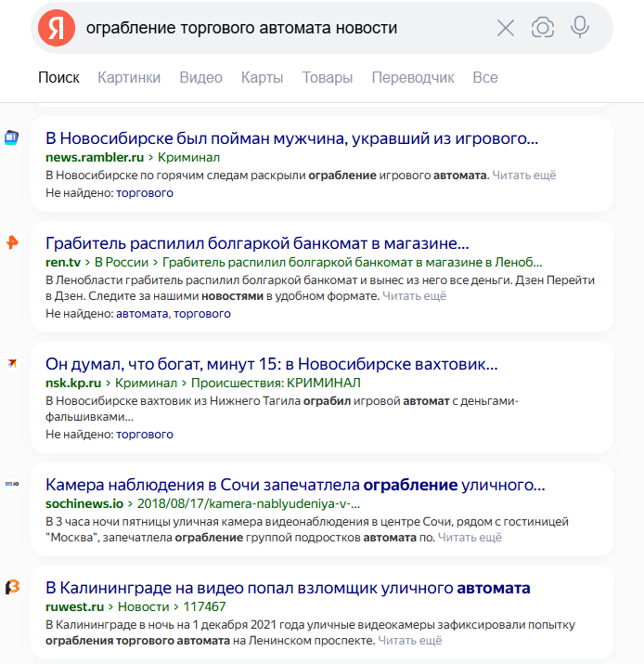644x664 pixels.
Task: Click the ruwest.ru favicon
Action: pyautogui.click(x=12, y=588)
